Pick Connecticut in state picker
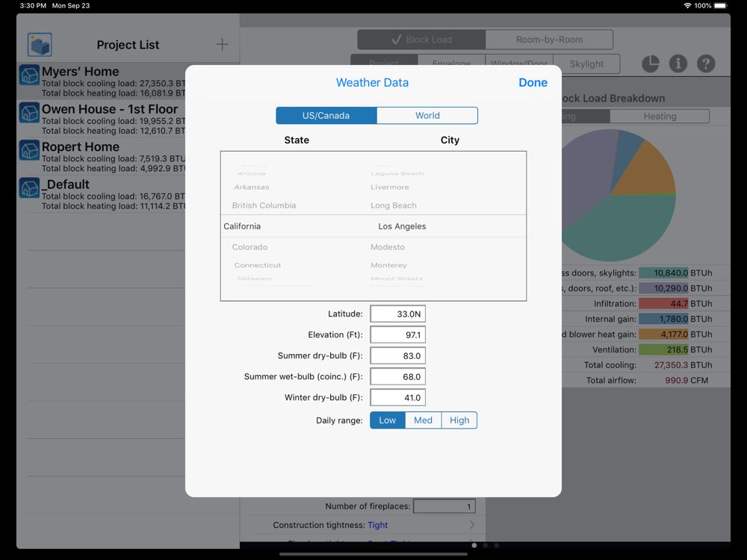 coord(257,265)
